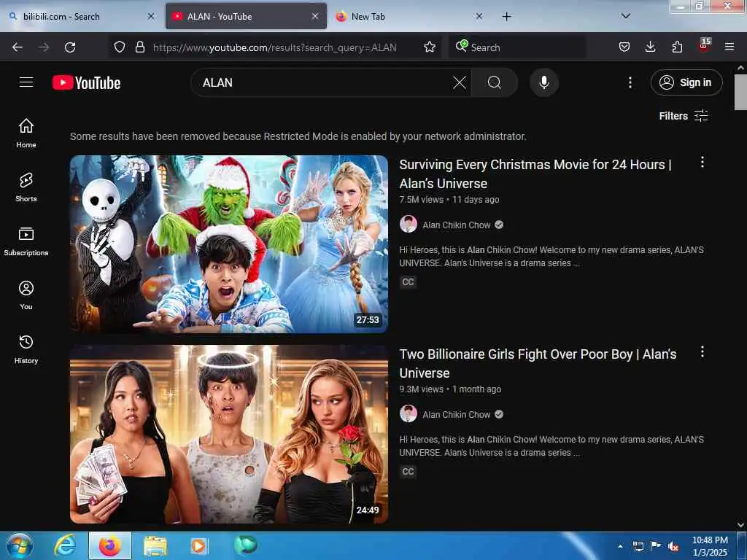747x560 pixels.
Task: Open History from the sidebar
Action: (26, 349)
